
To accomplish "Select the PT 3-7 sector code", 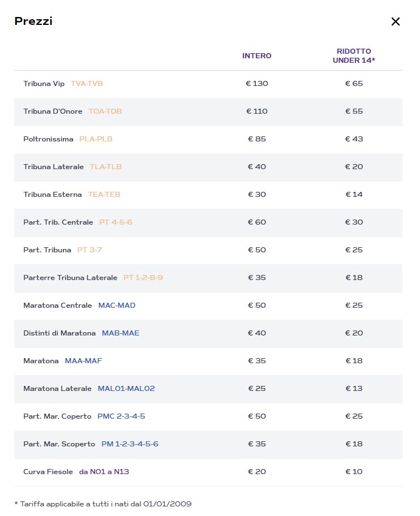I will (91, 250).
